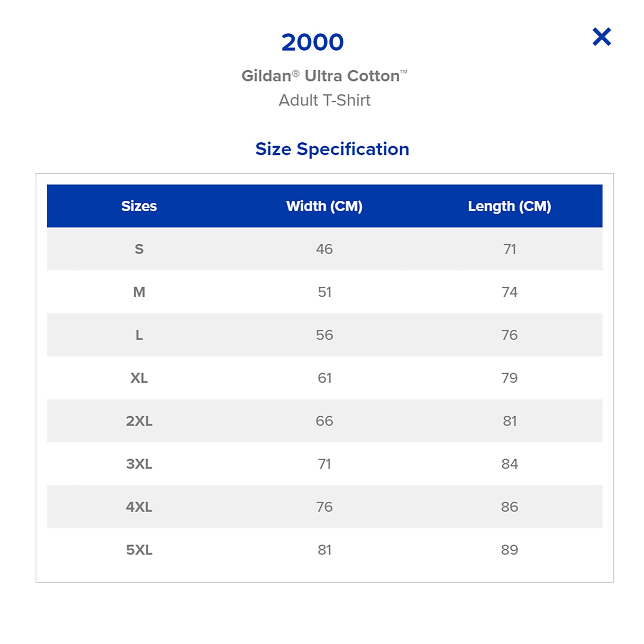
Task: Select the L size row label
Action: (139, 335)
